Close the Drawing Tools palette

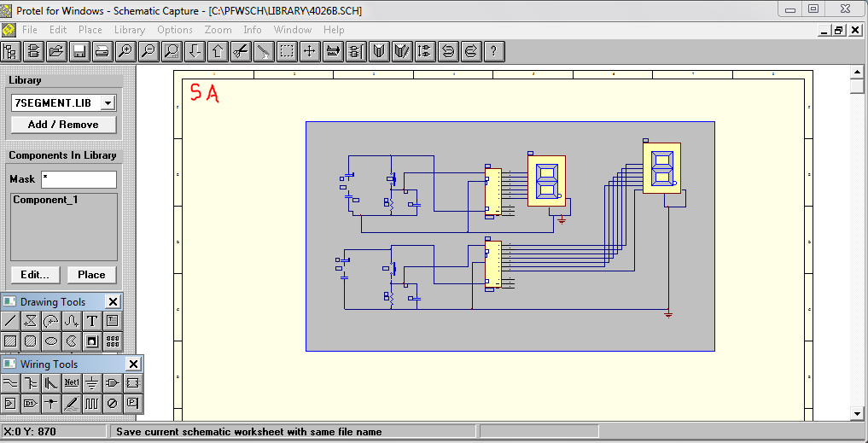[x=113, y=302]
